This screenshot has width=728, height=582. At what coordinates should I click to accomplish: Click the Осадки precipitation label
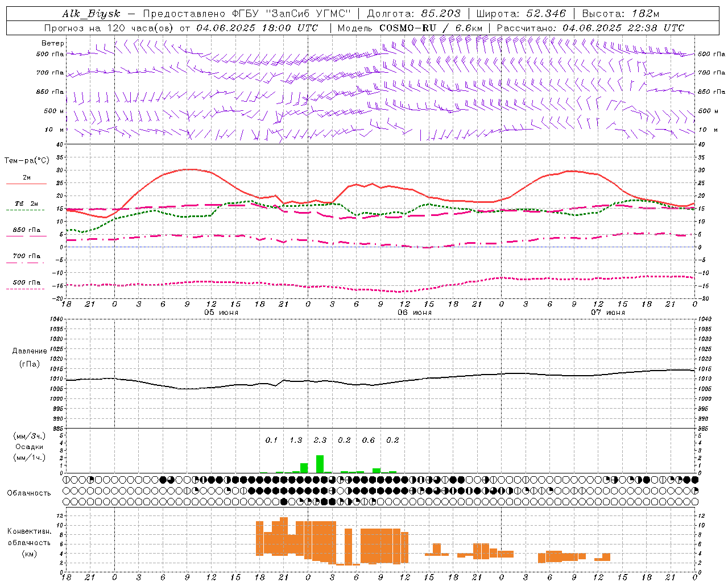point(30,447)
